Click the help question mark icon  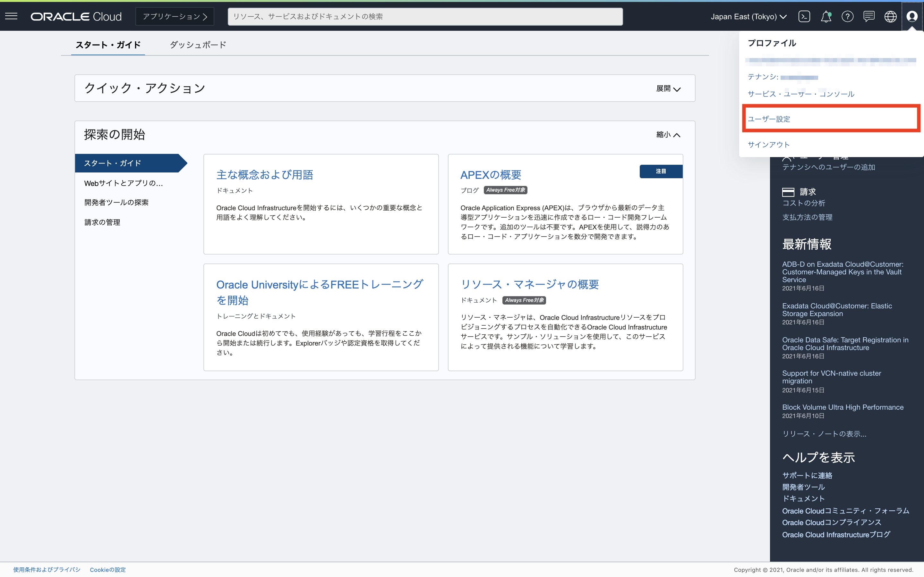tap(847, 16)
